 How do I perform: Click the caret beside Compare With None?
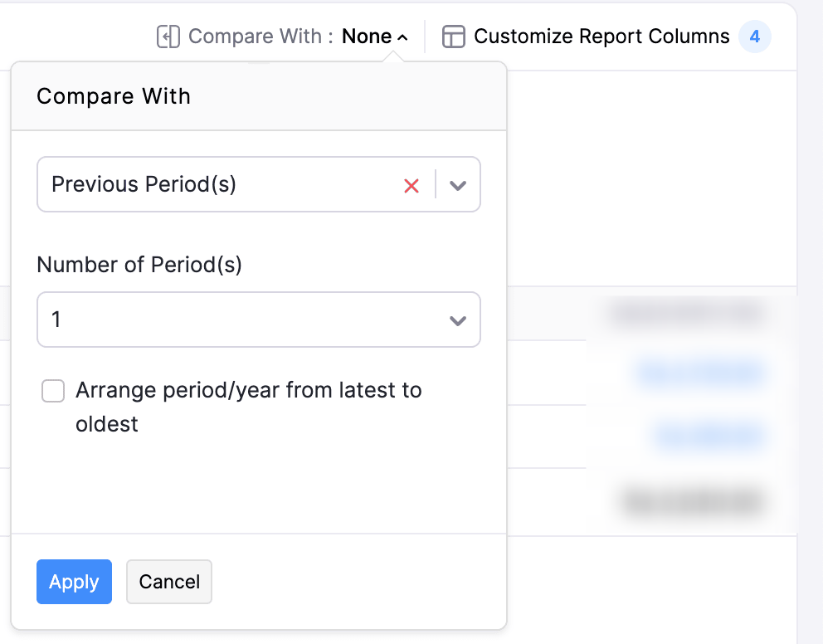tap(402, 38)
